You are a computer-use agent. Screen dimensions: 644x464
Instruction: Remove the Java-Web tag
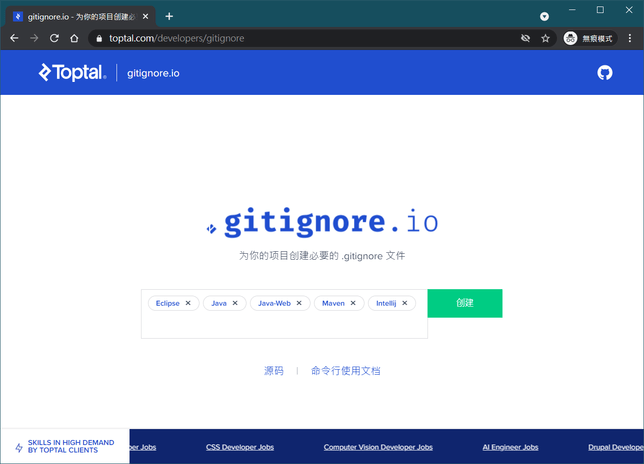click(299, 303)
